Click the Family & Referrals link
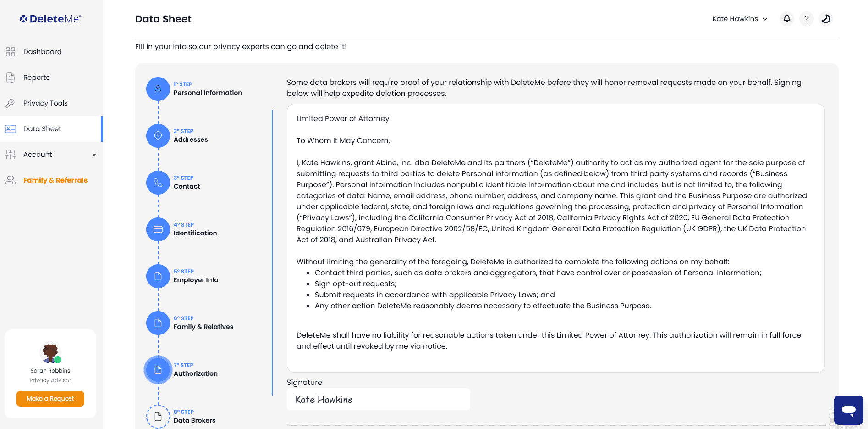868x429 pixels. (x=55, y=180)
